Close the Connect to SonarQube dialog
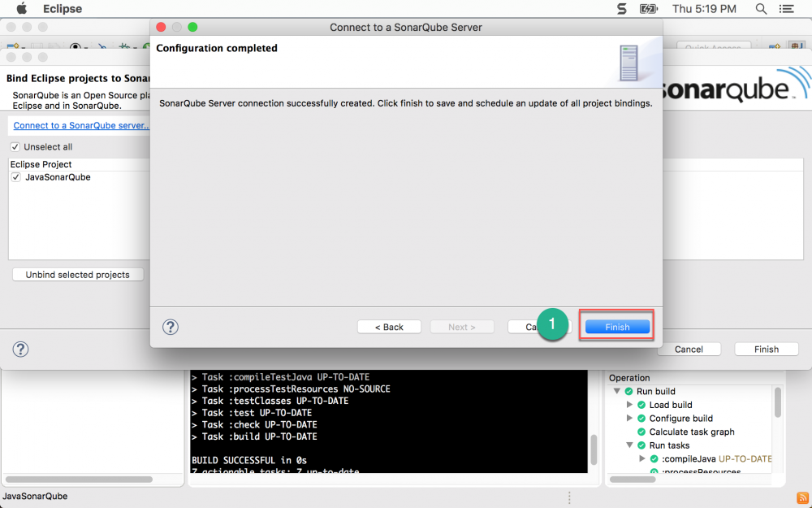 click(161, 27)
